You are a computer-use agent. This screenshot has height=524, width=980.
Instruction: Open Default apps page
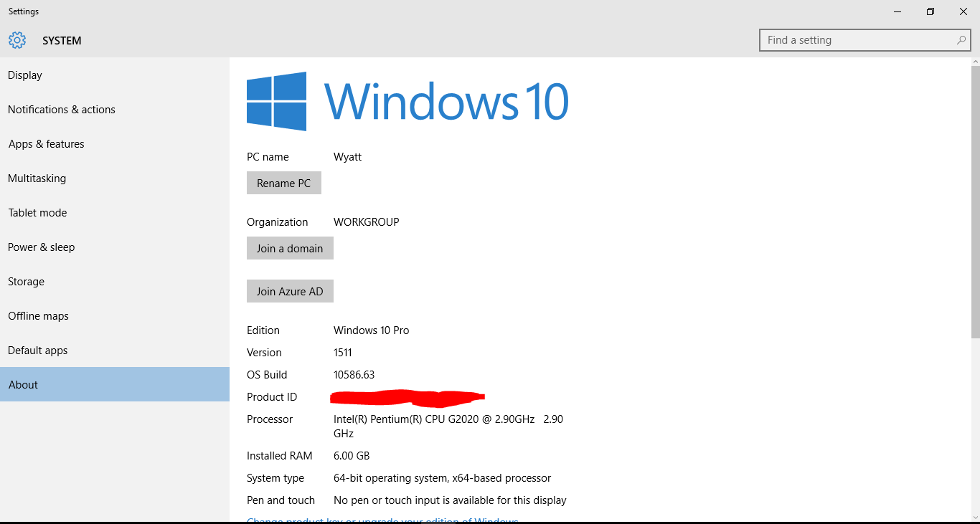coord(115,351)
